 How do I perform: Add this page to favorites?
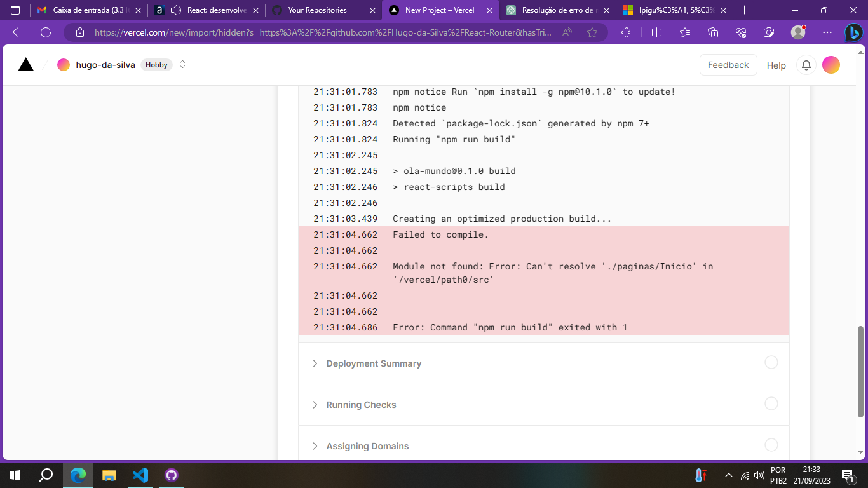592,32
